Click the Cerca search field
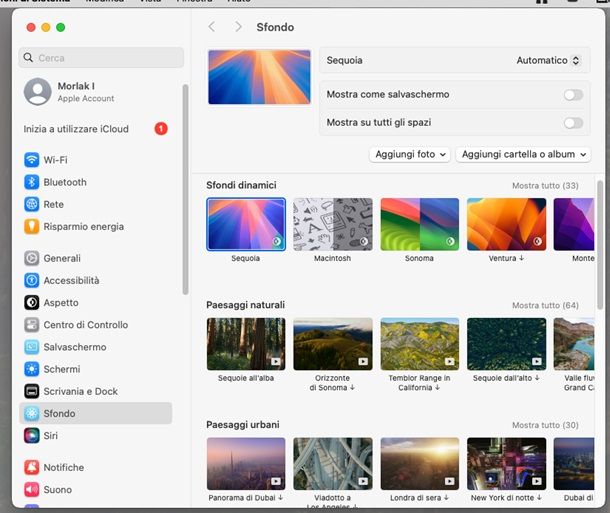Image resolution: width=610 pixels, height=513 pixels. tap(101, 58)
